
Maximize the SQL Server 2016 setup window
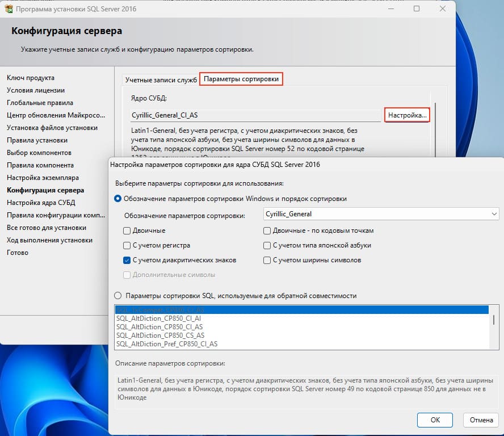coord(417,9)
